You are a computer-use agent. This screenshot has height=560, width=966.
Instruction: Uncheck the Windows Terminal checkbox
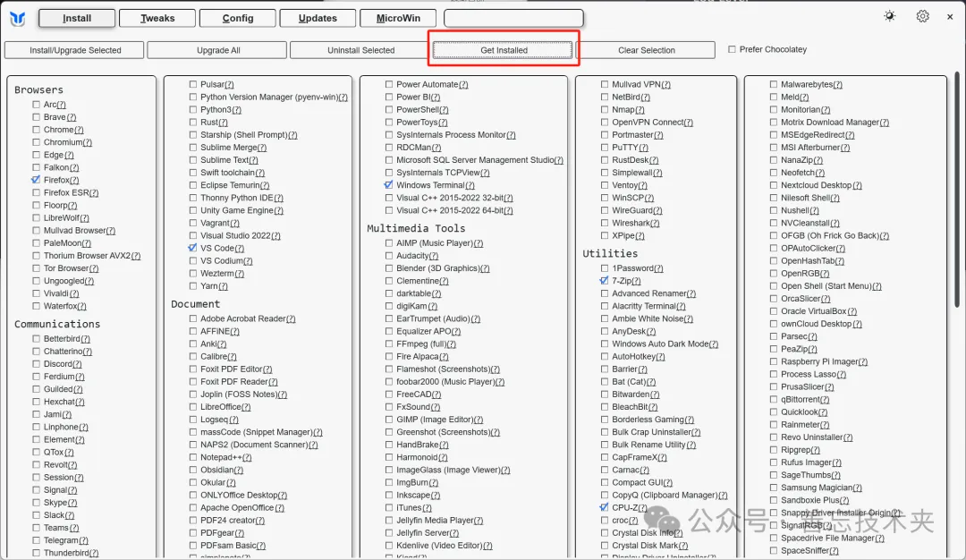tap(389, 185)
